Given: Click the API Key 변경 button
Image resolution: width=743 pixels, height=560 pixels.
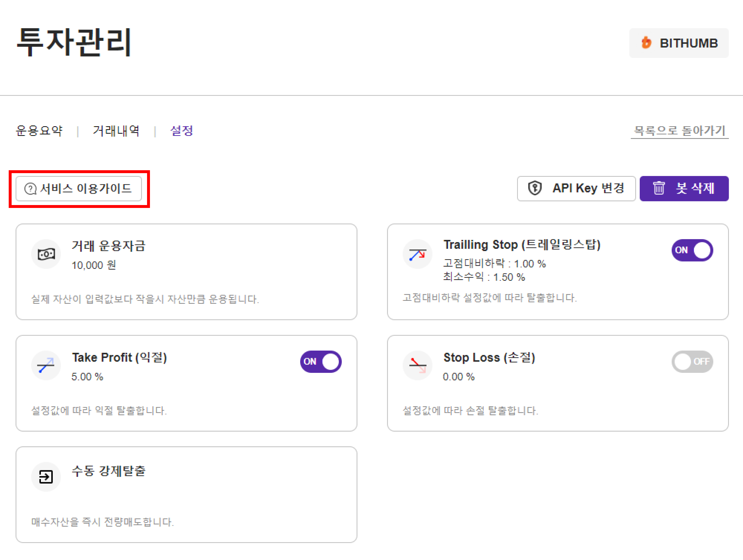Looking at the screenshot, I should point(576,189).
